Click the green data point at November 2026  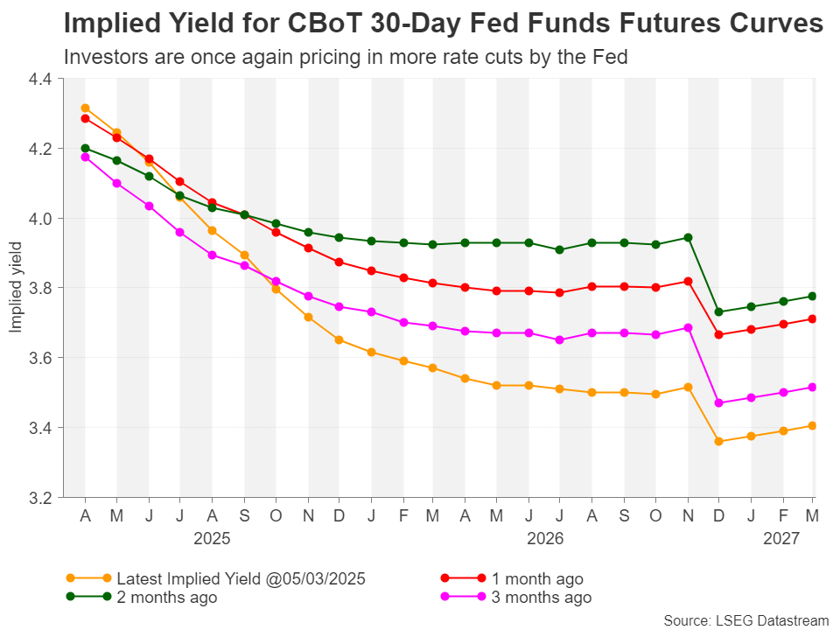(688, 237)
